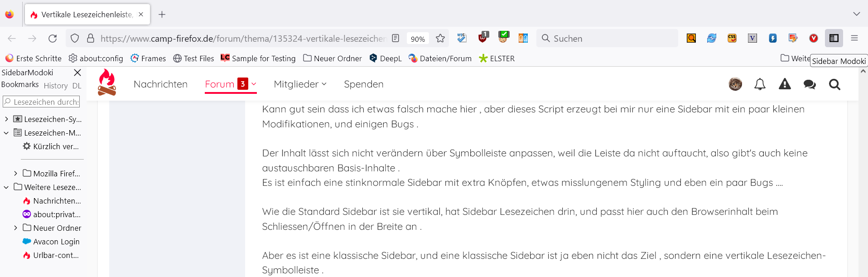Open the Firefox hamburger application menu

(854, 39)
